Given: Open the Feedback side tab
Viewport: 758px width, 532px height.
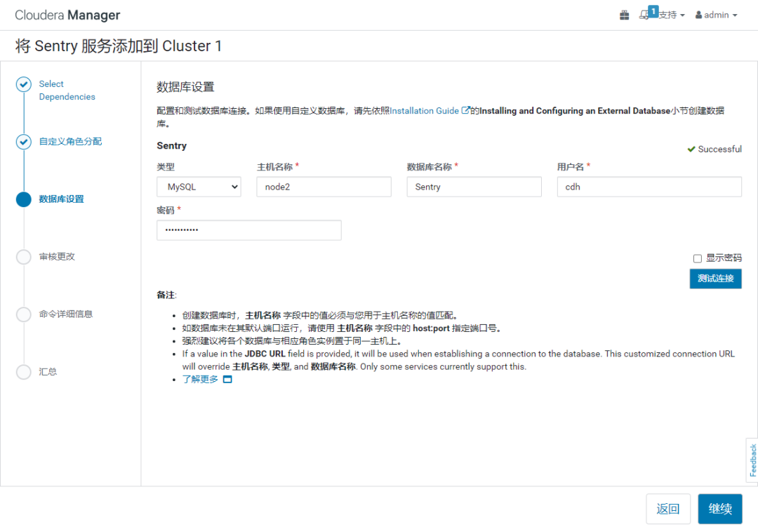Looking at the screenshot, I should (x=752, y=460).
